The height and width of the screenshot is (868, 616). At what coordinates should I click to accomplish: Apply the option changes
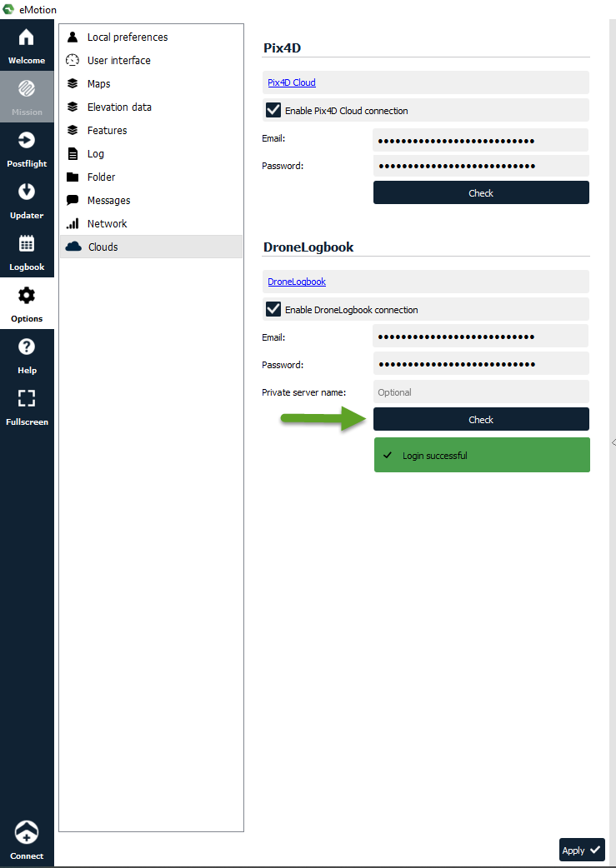[x=582, y=850]
